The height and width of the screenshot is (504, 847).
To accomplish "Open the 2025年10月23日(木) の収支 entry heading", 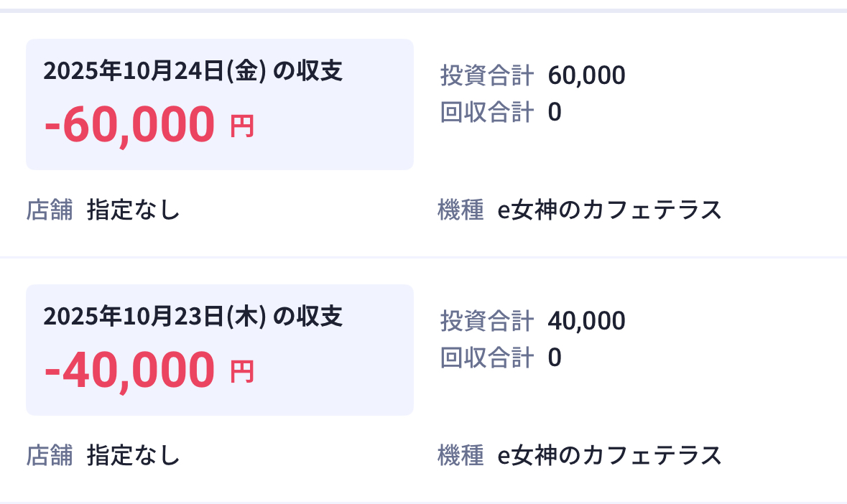I will click(193, 317).
